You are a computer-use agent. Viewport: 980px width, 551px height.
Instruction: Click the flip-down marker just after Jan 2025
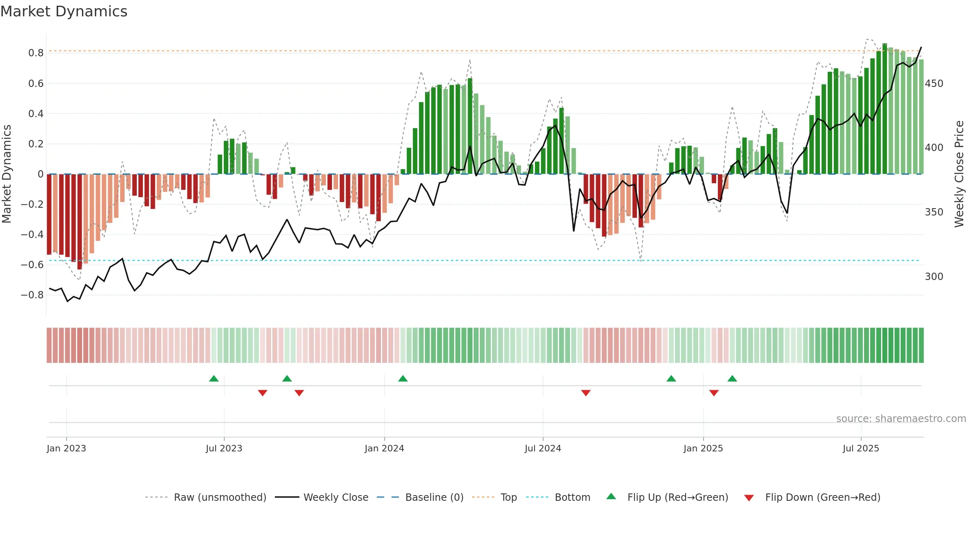pyautogui.click(x=714, y=393)
